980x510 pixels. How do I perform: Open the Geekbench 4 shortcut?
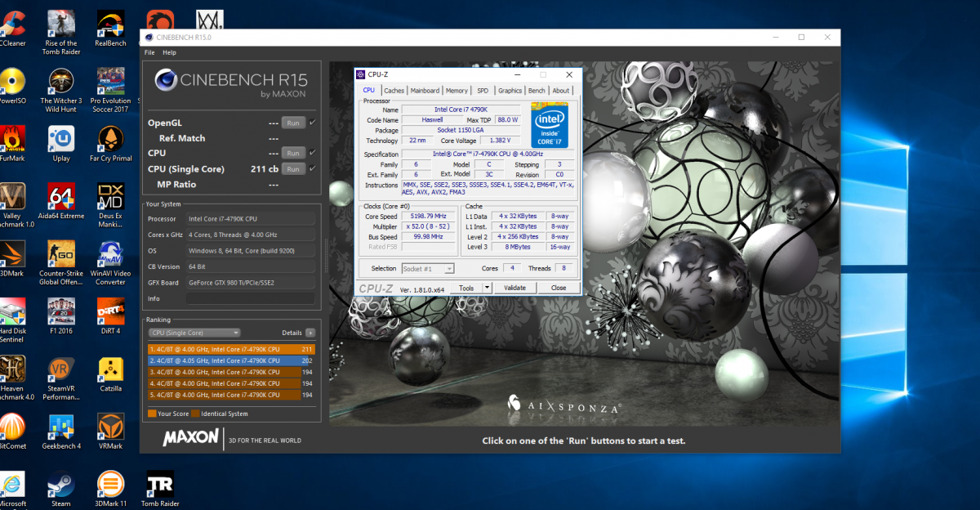tap(61, 430)
